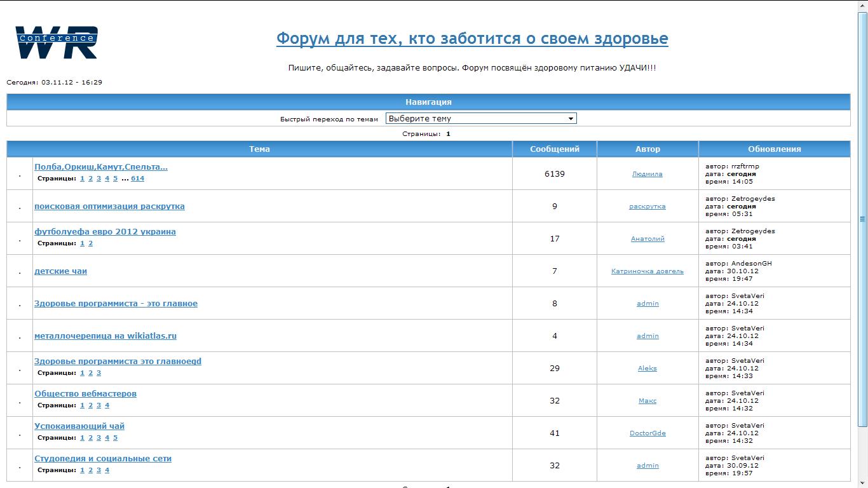Image resolution: width=868 pixels, height=488 pixels.
Task: Go to page 3 of главноеgd topic
Action: [98, 373]
